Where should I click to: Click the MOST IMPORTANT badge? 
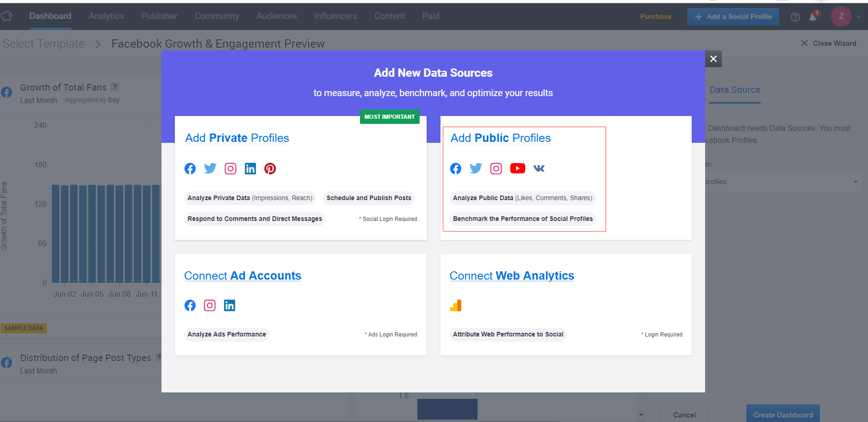[390, 117]
